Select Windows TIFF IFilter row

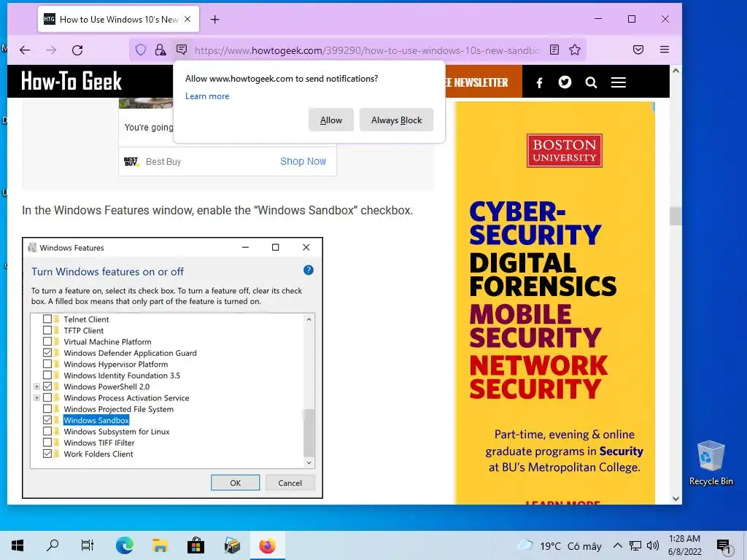click(99, 443)
